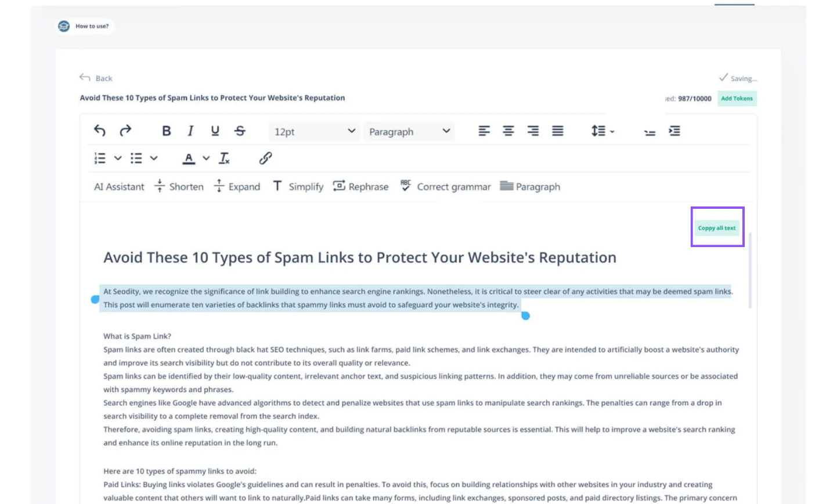Viewport: 837px width, 504px height.
Task: Insert a hyperlink with link icon
Action: click(265, 158)
